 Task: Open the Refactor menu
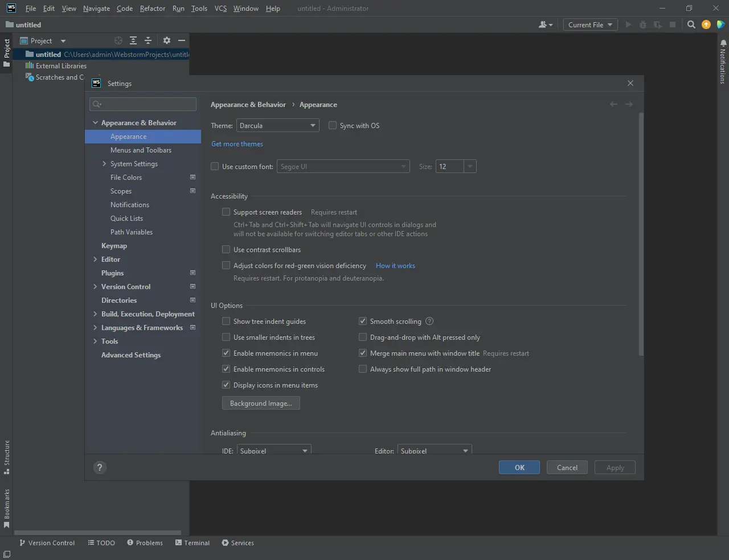(152, 9)
